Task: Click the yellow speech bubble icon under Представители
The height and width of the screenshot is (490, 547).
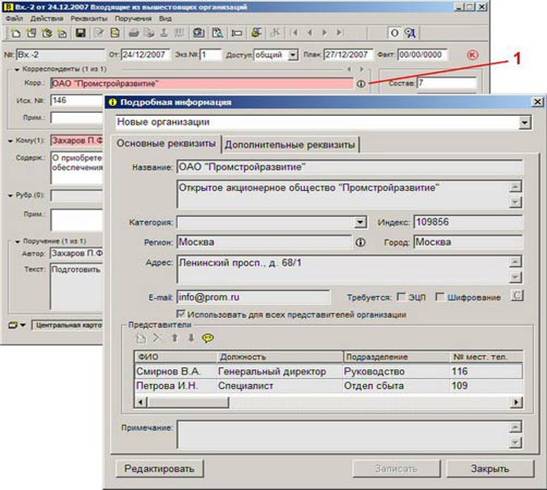Action: (x=208, y=338)
